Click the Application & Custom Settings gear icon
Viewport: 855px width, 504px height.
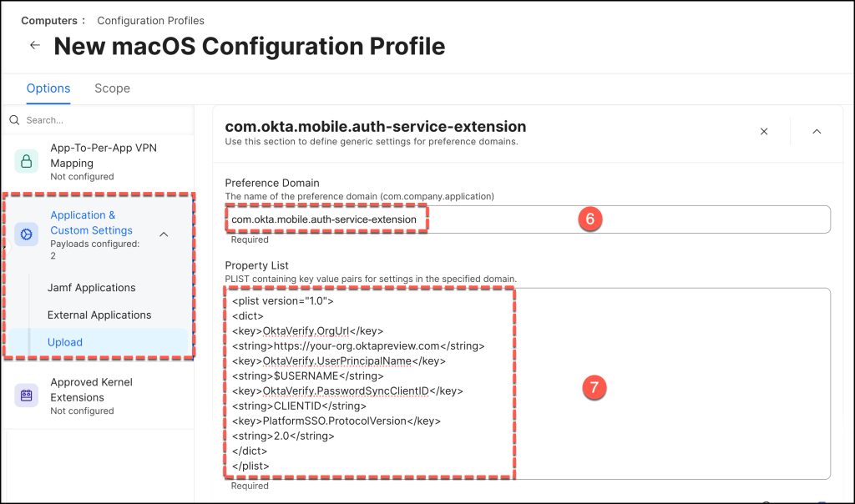(27, 236)
